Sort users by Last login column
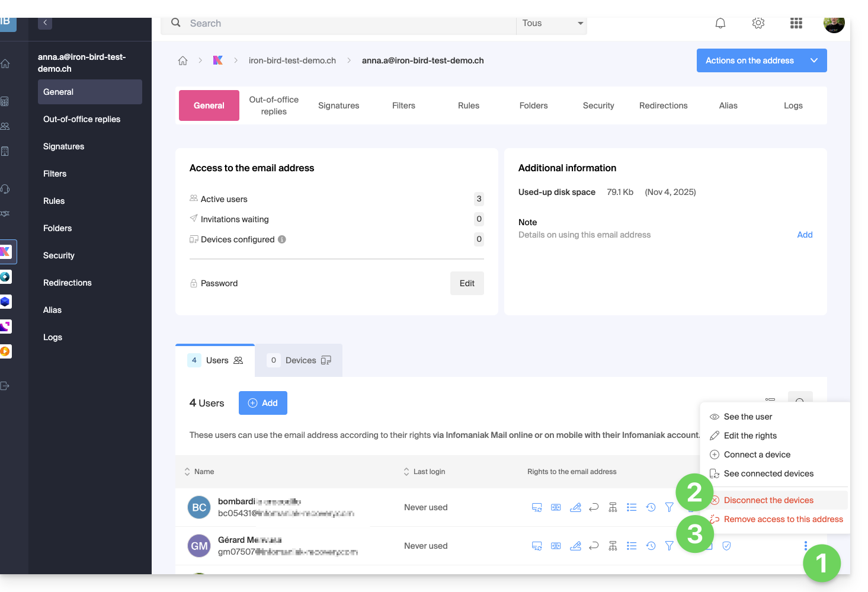Viewport: 868px width, 592px height. pos(424,472)
